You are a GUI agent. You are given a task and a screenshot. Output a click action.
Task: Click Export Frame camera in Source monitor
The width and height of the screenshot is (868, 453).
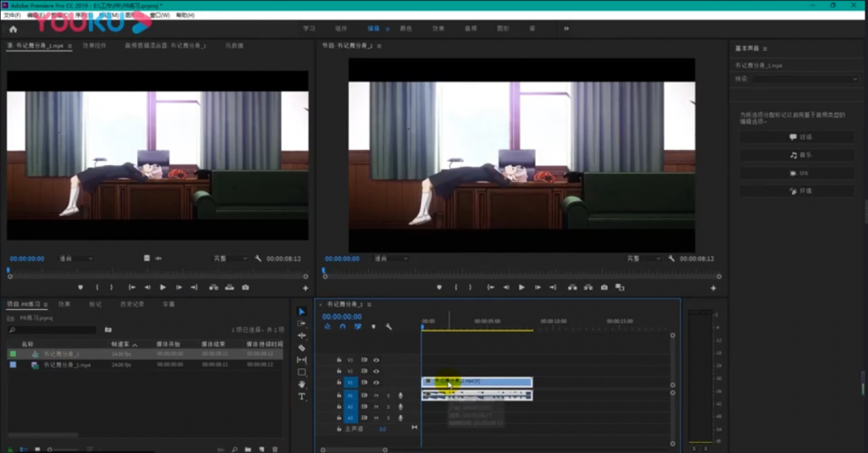[x=245, y=288]
